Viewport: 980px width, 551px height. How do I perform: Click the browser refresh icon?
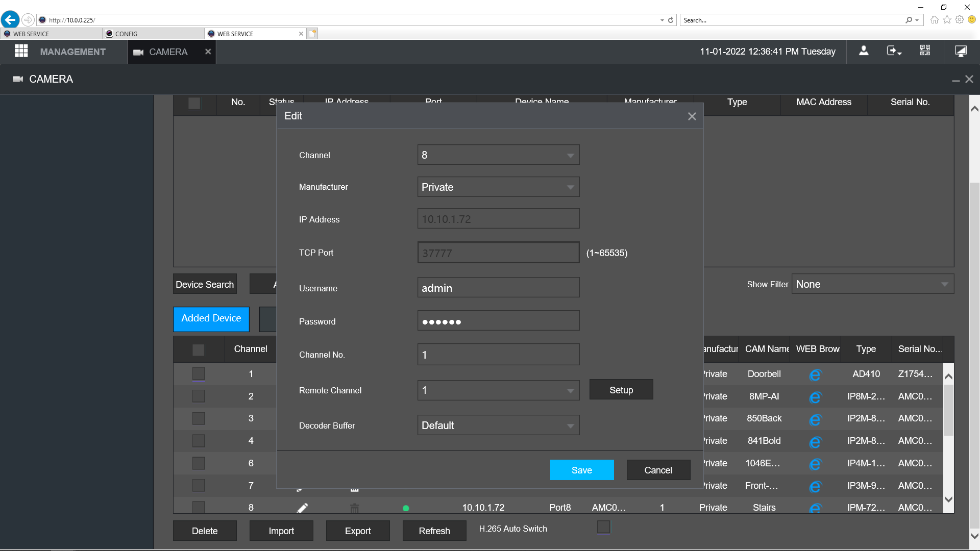pyautogui.click(x=671, y=20)
